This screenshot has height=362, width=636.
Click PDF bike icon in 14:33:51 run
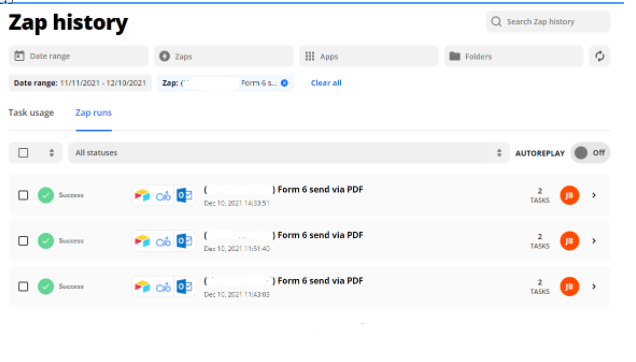tap(163, 196)
